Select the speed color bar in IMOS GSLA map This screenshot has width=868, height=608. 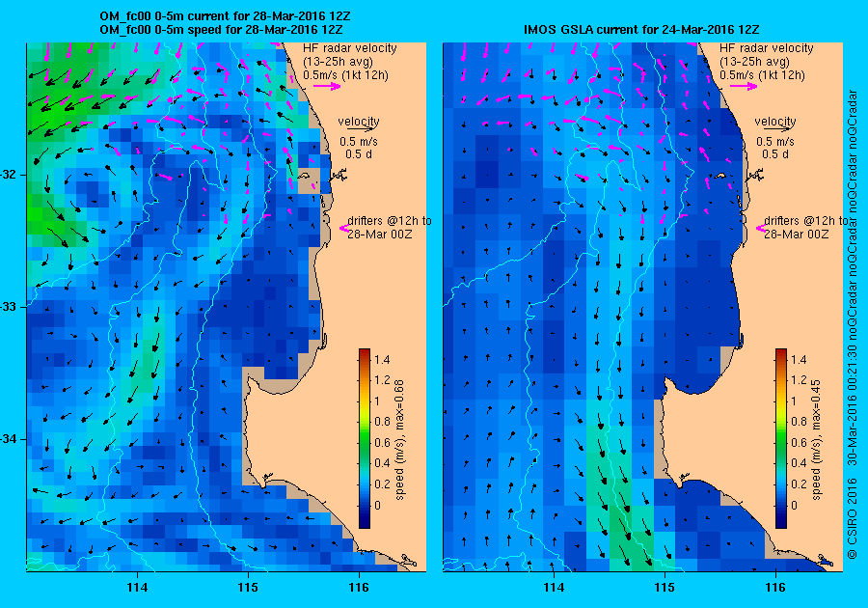[781, 438]
